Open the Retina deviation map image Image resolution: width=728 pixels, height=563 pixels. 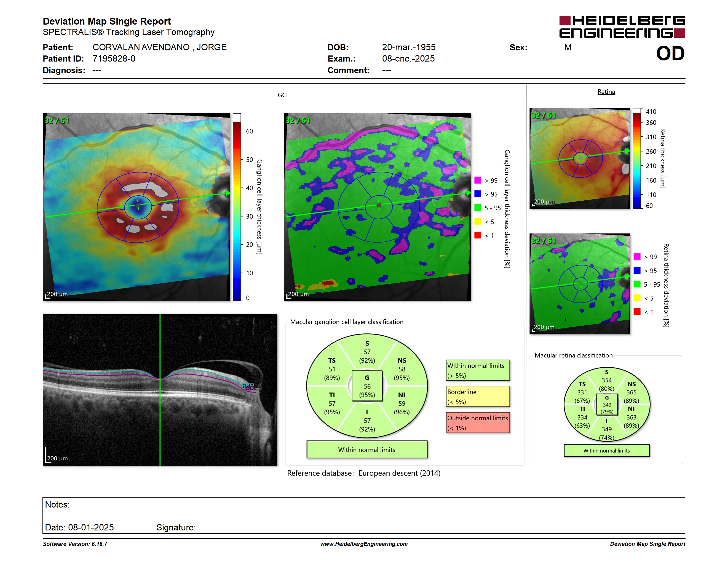pyautogui.click(x=580, y=284)
